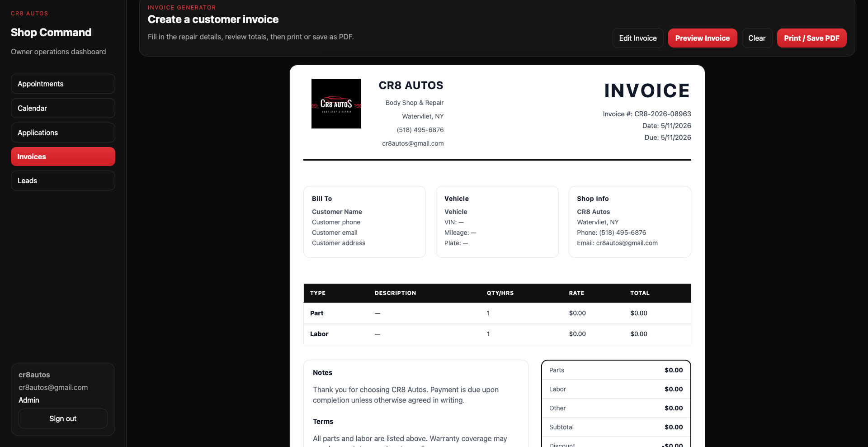This screenshot has width=868, height=447.
Task: Click Customer address line
Action: (339, 243)
